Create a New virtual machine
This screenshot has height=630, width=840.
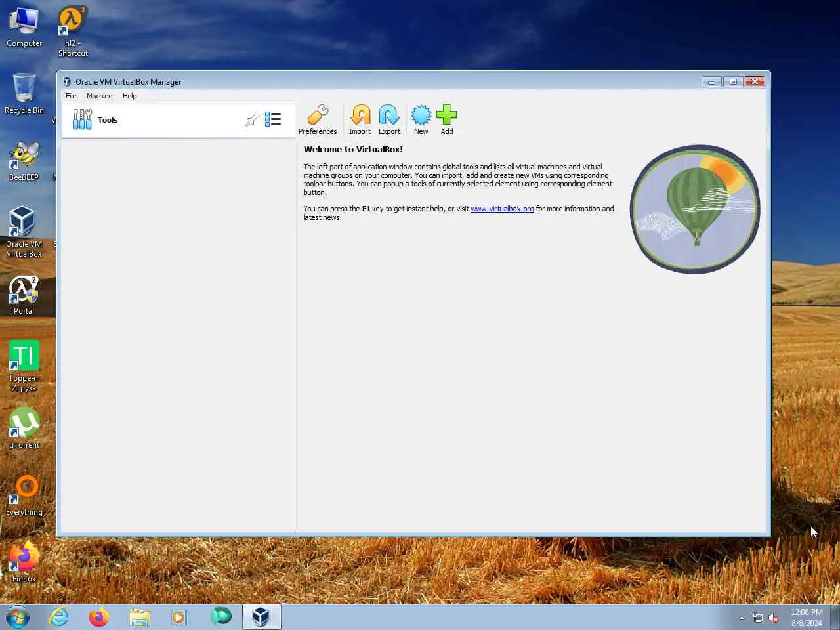(x=421, y=119)
